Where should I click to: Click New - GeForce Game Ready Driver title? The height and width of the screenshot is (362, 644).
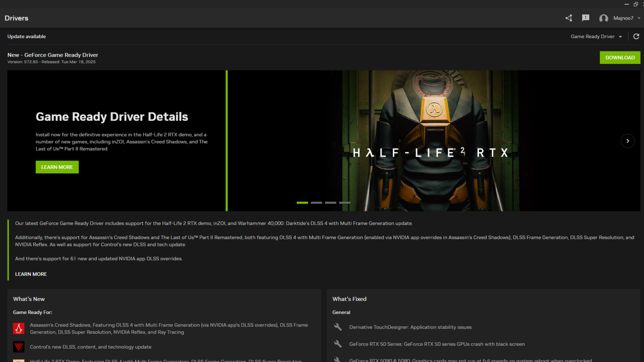coord(53,55)
